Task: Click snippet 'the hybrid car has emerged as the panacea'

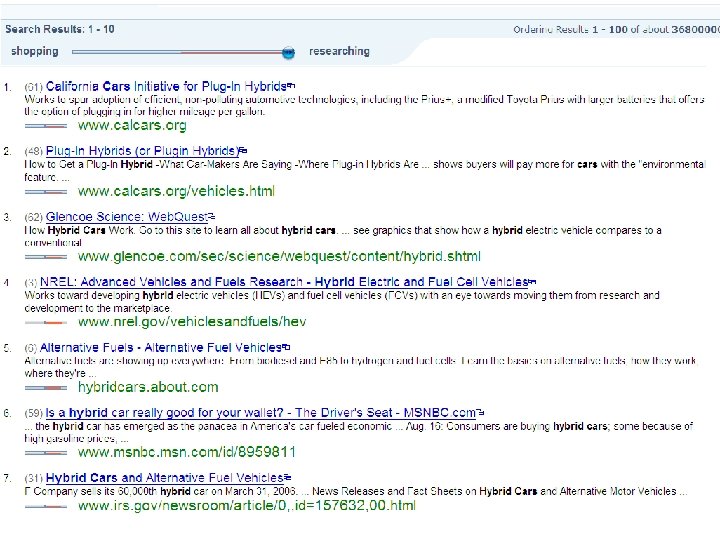Action: click(x=359, y=432)
